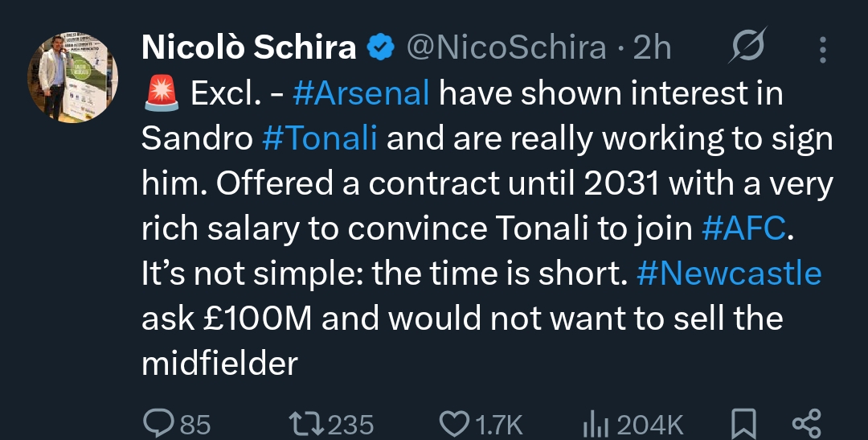Open the #Newcastle hashtag
Viewport: 868px width, 440px height.
pos(729,275)
